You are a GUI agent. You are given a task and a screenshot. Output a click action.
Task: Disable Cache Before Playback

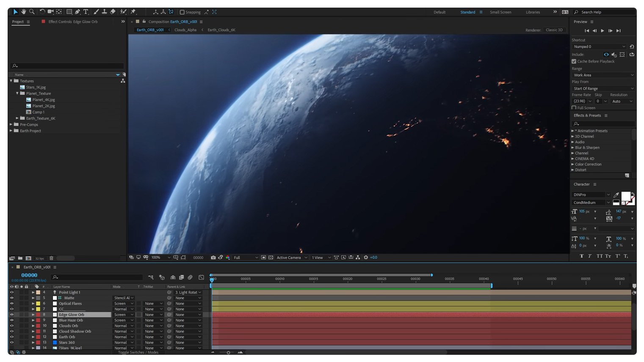[x=574, y=61]
